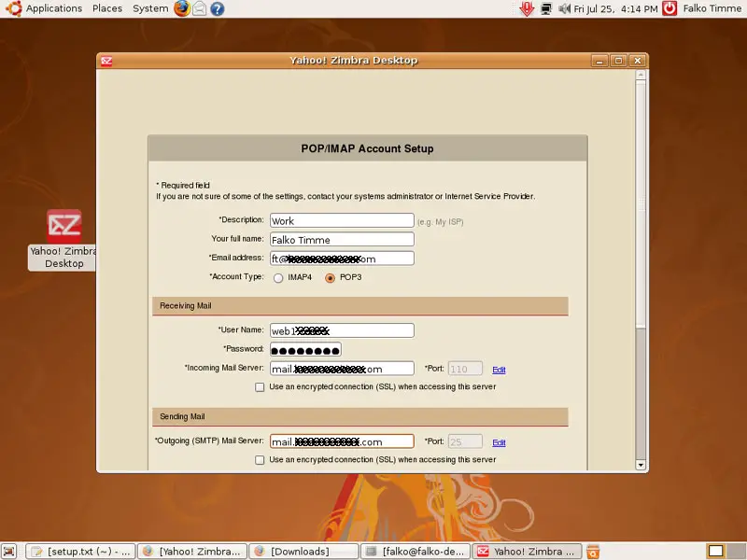This screenshot has width=747, height=560.
Task: Click the vertical scrollbar thumb
Action: 641,203
